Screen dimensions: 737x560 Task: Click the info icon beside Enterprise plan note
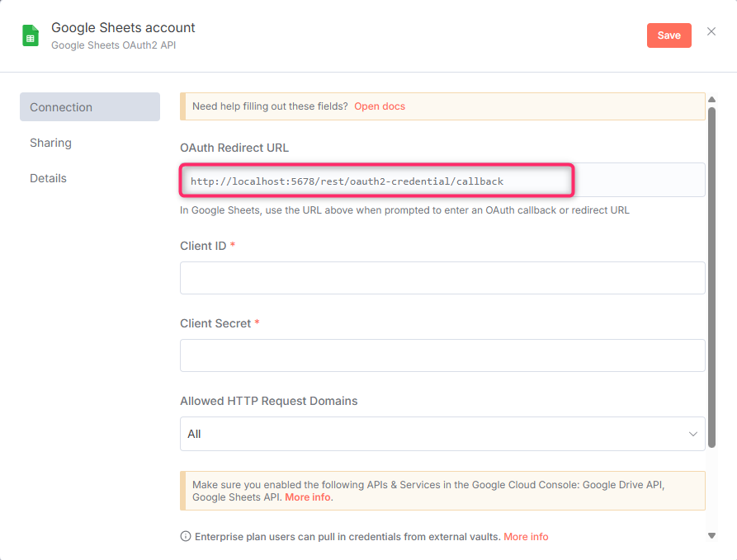[x=186, y=536]
